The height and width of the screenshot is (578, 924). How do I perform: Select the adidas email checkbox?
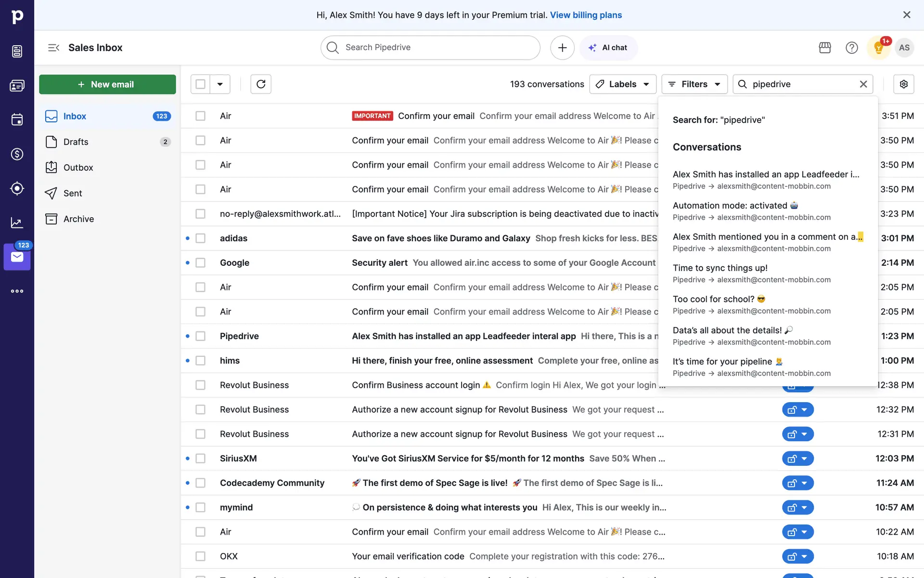(x=200, y=238)
